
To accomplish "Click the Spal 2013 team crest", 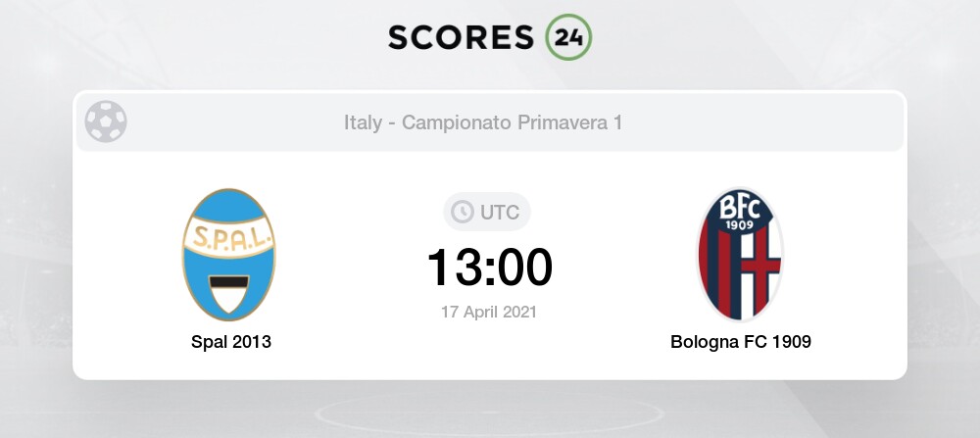I will (x=229, y=254).
